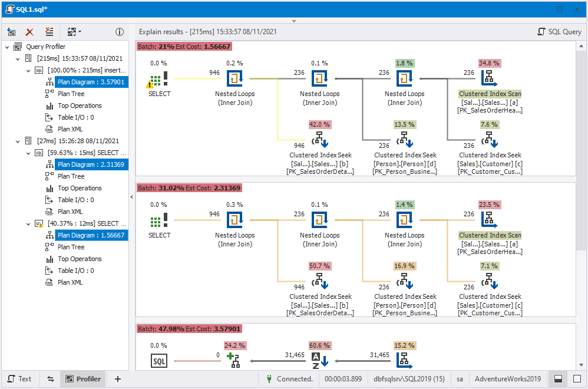Toggle the query swap icon beside Text tab
588x389 pixels.
pyautogui.click(x=50, y=379)
